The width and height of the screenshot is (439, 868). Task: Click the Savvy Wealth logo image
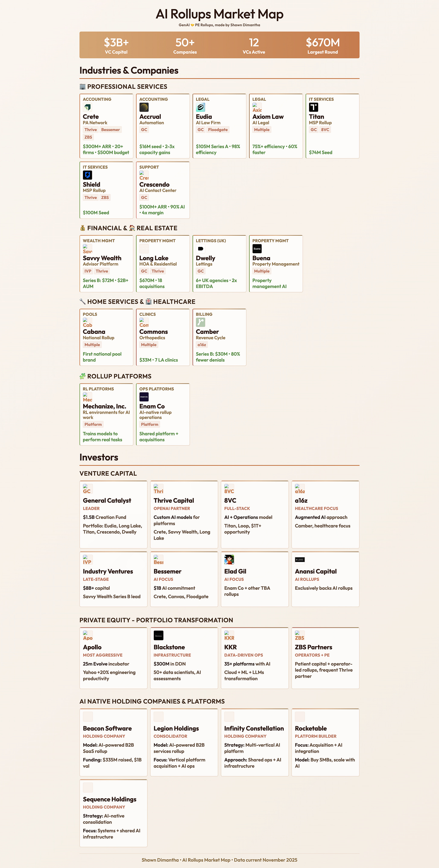click(87, 249)
